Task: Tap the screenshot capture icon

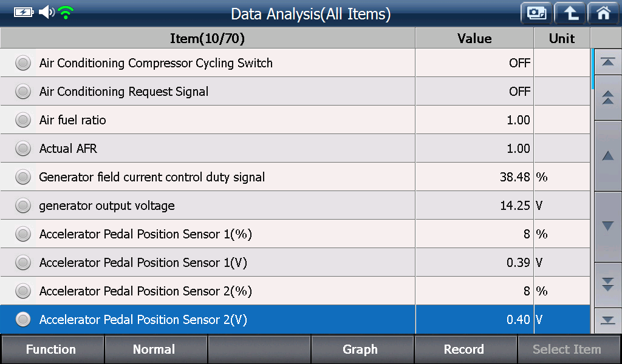Action: pos(536,13)
